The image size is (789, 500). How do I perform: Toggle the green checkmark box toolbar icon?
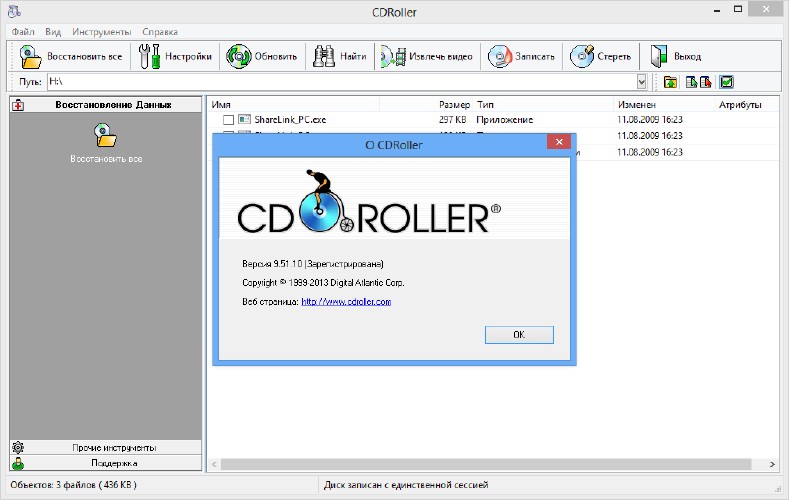tap(727, 81)
